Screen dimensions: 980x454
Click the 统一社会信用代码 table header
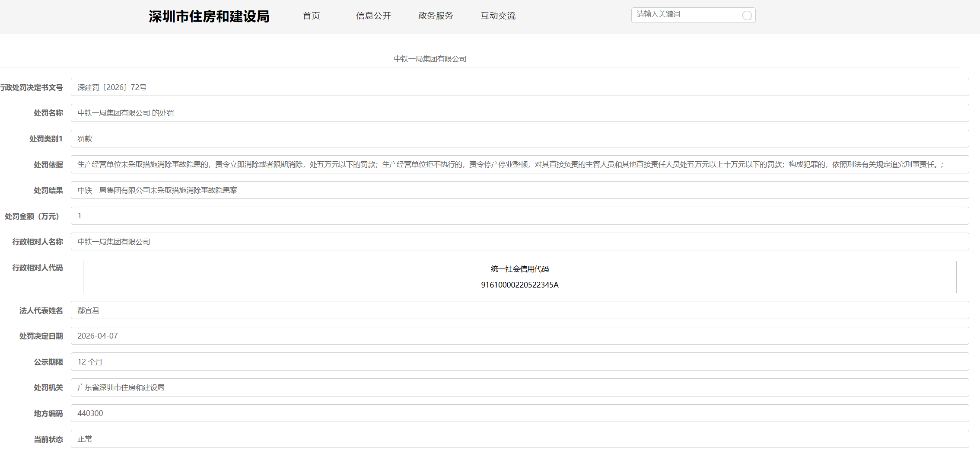[519, 269]
